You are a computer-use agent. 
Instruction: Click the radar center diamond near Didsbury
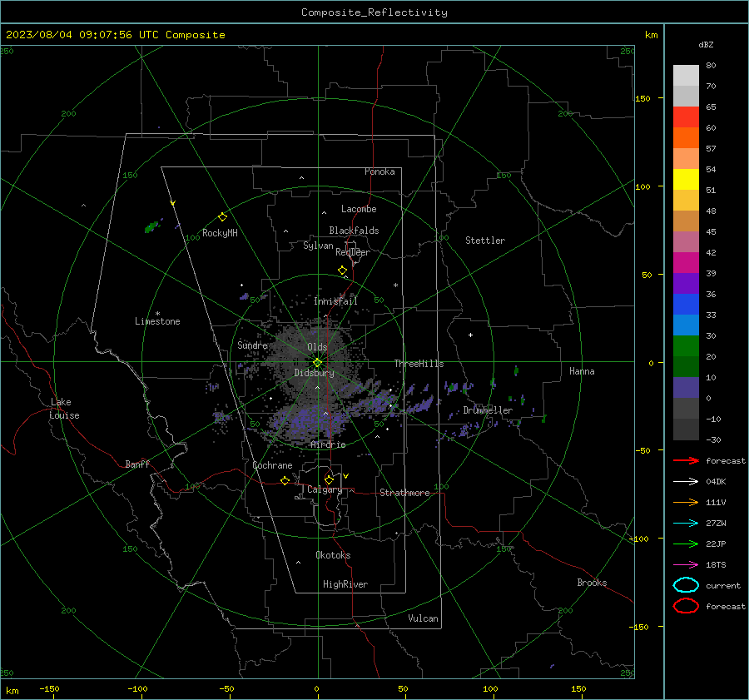[318, 362]
